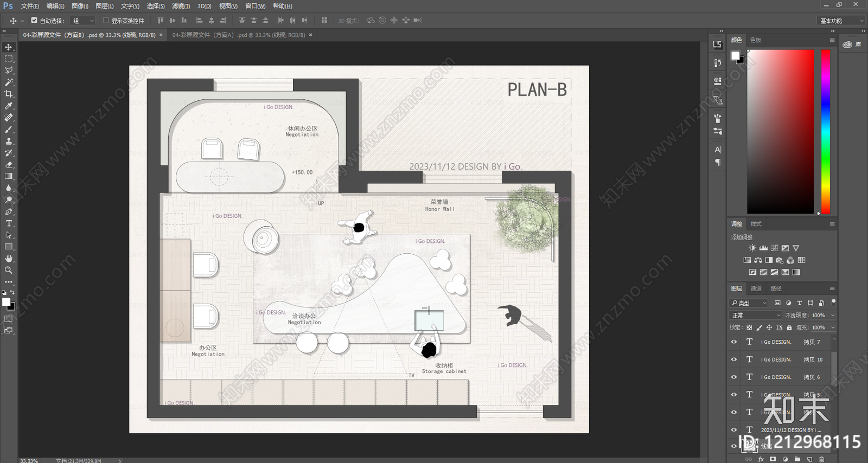Toggle the 自动选择 checkbox
Screen dimensions: 868x463
point(34,21)
